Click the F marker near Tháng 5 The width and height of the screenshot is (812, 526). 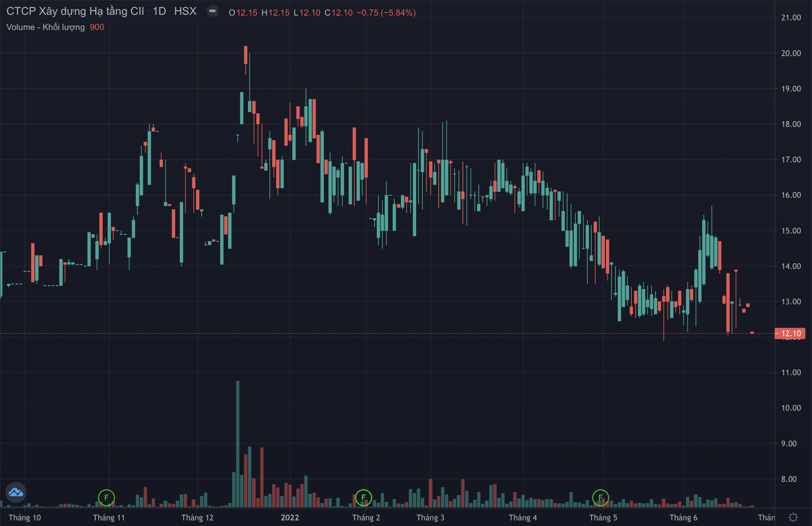600,498
